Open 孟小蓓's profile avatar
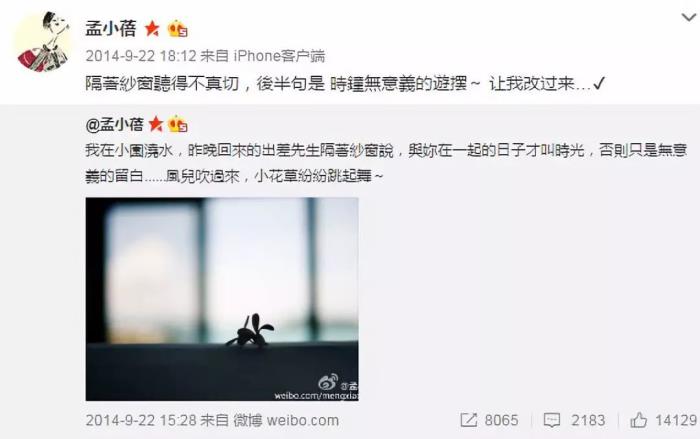Image resolution: width=700 pixels, height=439 pixels. tap(43, 42)
